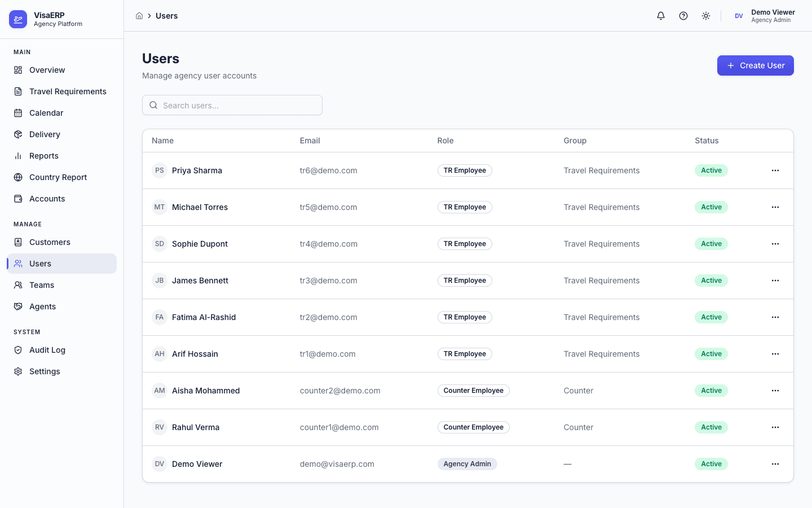The width and height of the screenshot is (812, 508).
Task: Open actions menu for Priya Sharma
Action: pyautogui.click(x=775, y=170)
